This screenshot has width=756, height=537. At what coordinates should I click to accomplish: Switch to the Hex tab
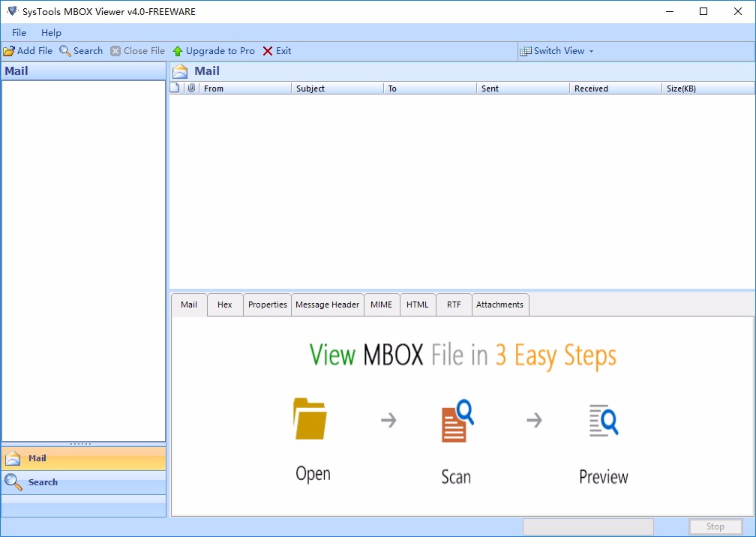pos(225,304)
